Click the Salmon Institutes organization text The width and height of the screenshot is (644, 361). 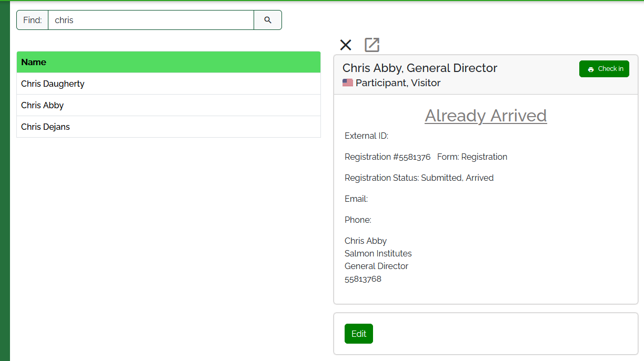tap(378, 253)
